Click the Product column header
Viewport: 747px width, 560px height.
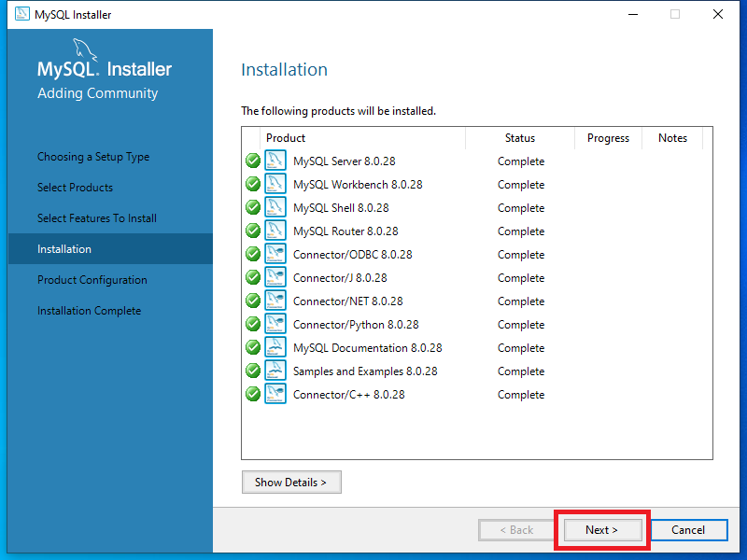pyautogui.click(x=363, y=138)
